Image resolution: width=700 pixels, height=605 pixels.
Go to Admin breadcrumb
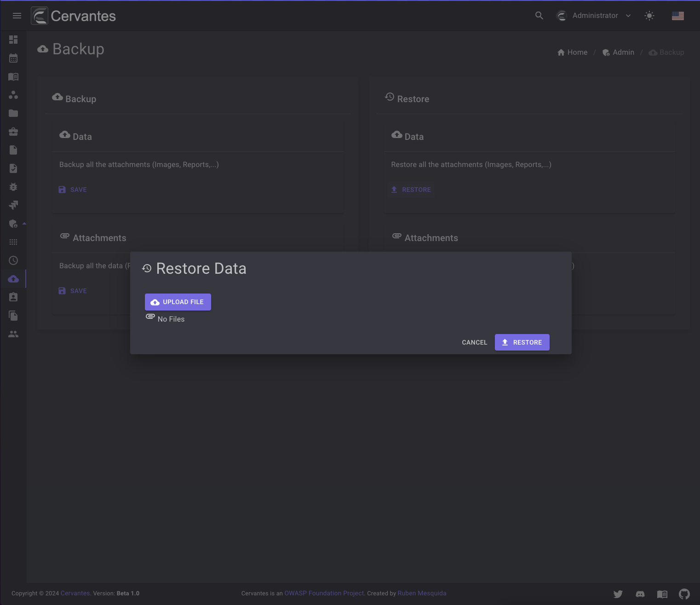point(618,52)
